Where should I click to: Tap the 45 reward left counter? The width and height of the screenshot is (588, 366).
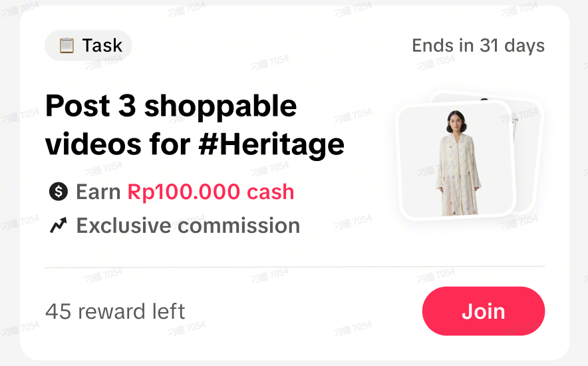pos(115,311)
